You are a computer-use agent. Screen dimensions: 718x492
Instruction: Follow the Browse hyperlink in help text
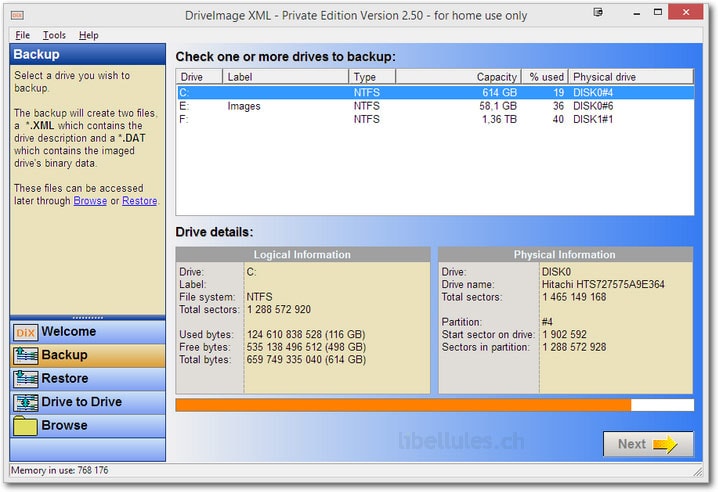[90, 201]
